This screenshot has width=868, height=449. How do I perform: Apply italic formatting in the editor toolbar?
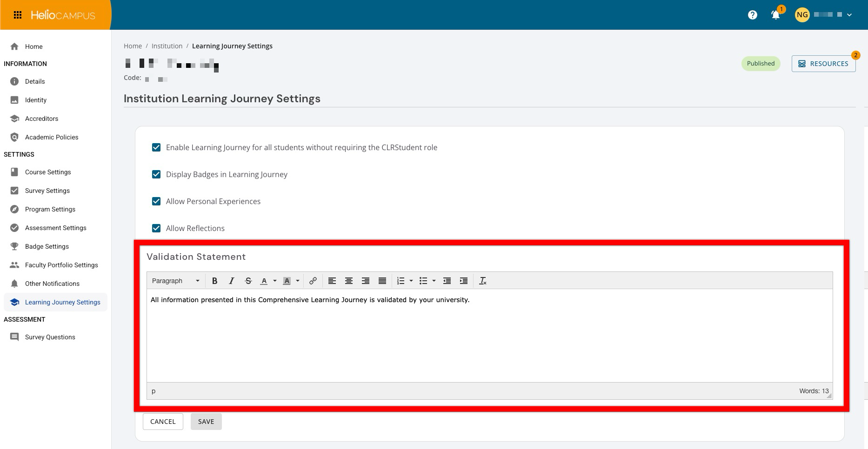point(231,281)
